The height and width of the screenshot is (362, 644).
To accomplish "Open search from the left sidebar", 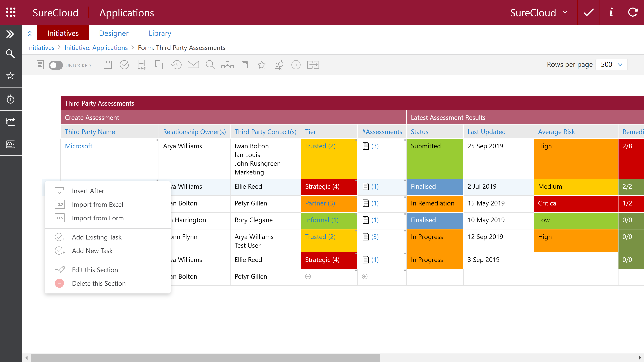I will [10, 53].
